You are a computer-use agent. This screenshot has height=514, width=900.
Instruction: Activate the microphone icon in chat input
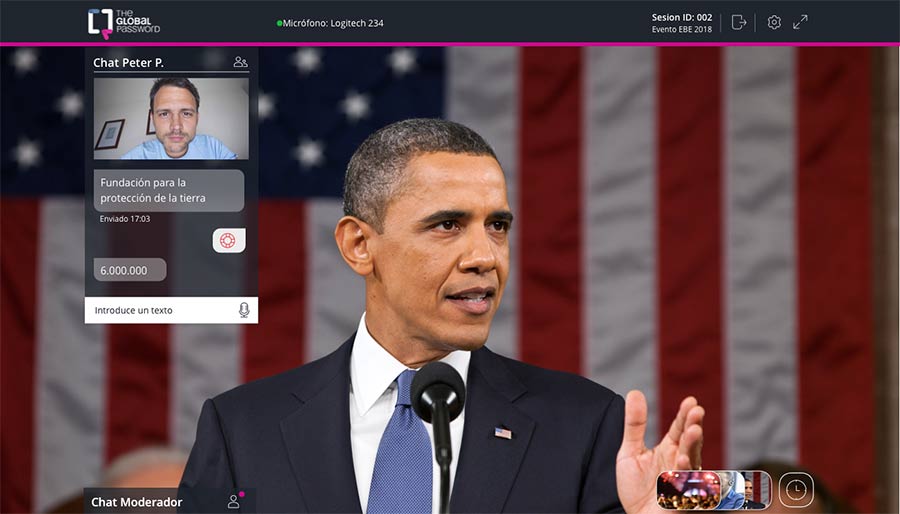tap(244, 310)
